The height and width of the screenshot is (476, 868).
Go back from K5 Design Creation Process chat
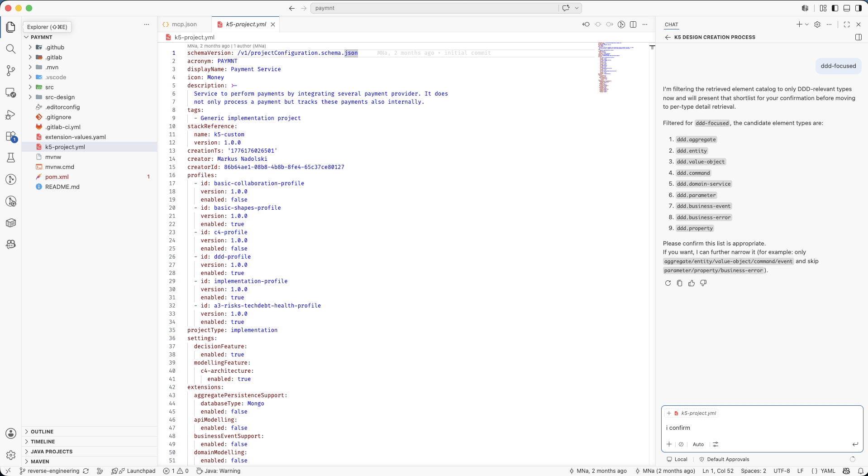coord(668,37)
